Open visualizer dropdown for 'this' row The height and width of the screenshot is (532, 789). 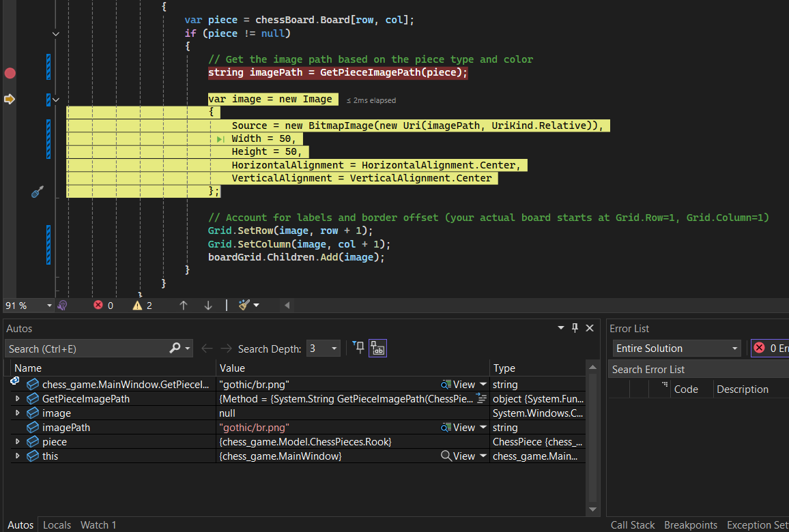483,456
